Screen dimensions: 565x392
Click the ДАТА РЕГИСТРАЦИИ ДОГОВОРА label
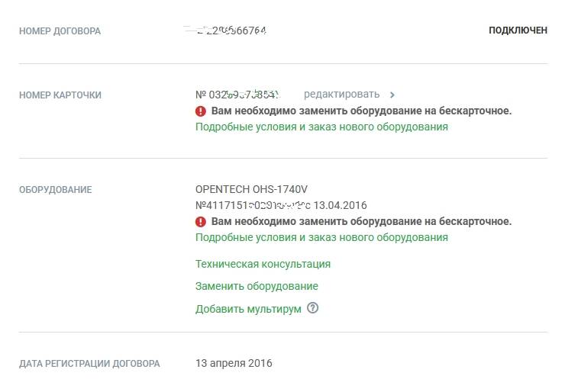(x=89, y=364)
